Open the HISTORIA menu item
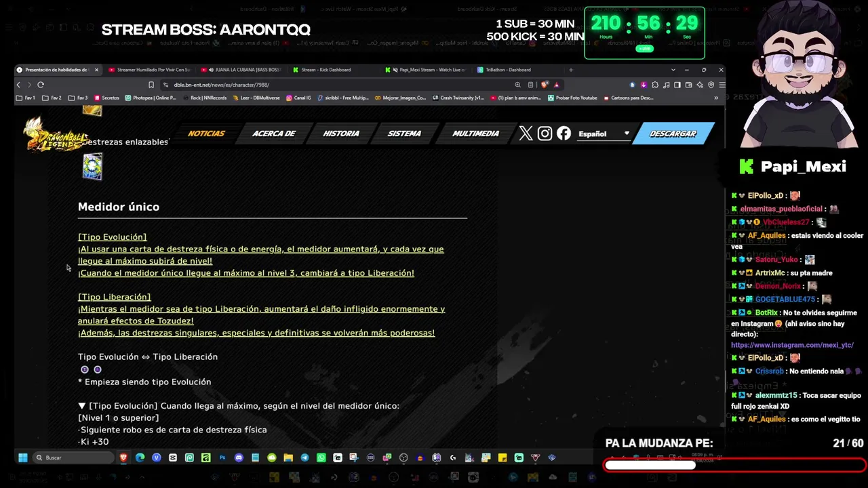868x488 pixels. tap(341, 134)
